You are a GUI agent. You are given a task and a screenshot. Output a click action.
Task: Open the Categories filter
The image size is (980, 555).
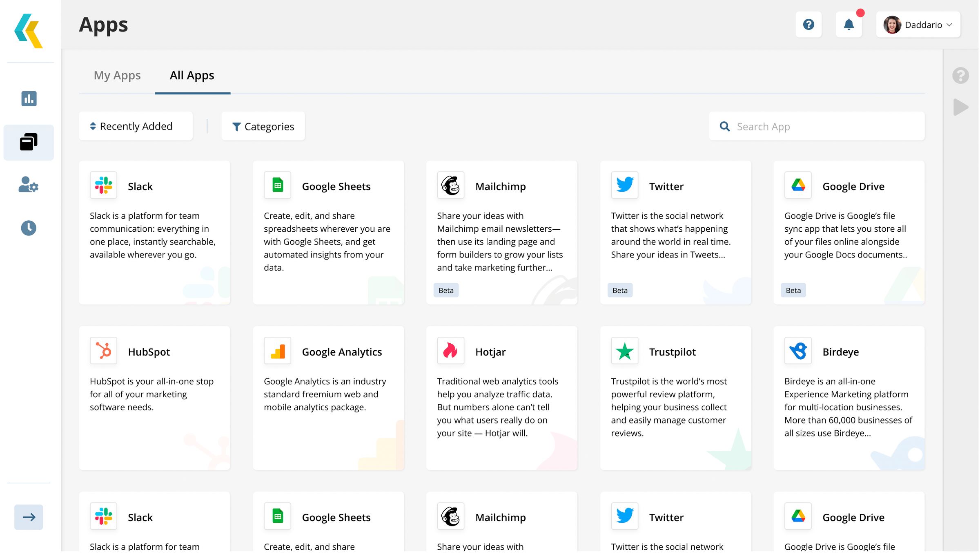point(263,126)
